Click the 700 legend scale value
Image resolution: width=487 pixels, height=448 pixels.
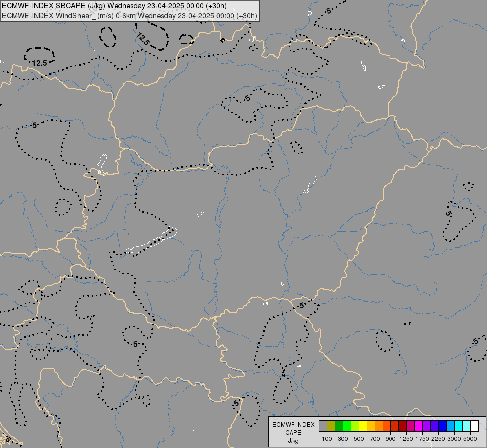coord(375,439)
